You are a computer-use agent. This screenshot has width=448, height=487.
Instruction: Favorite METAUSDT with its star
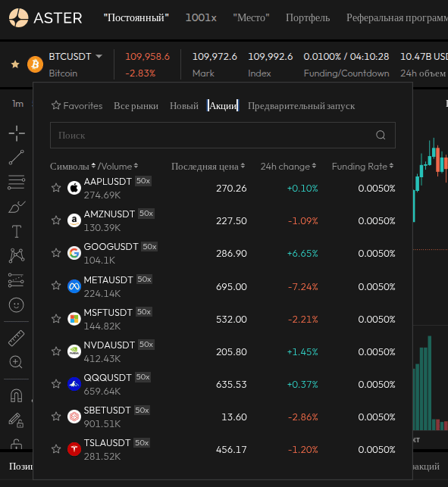coord(56,286)
